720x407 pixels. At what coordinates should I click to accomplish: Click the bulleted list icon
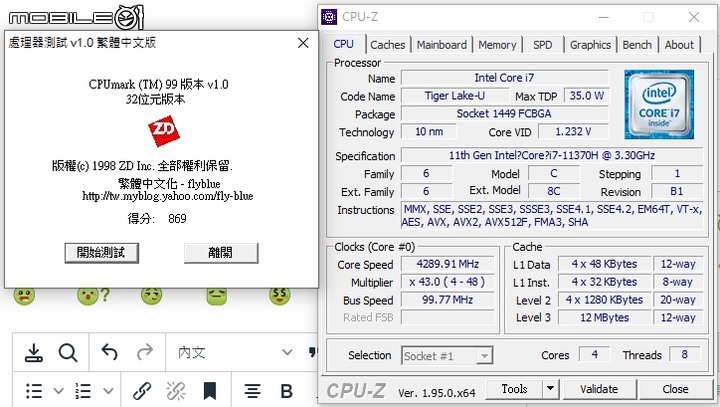click(x=34, y=391)
